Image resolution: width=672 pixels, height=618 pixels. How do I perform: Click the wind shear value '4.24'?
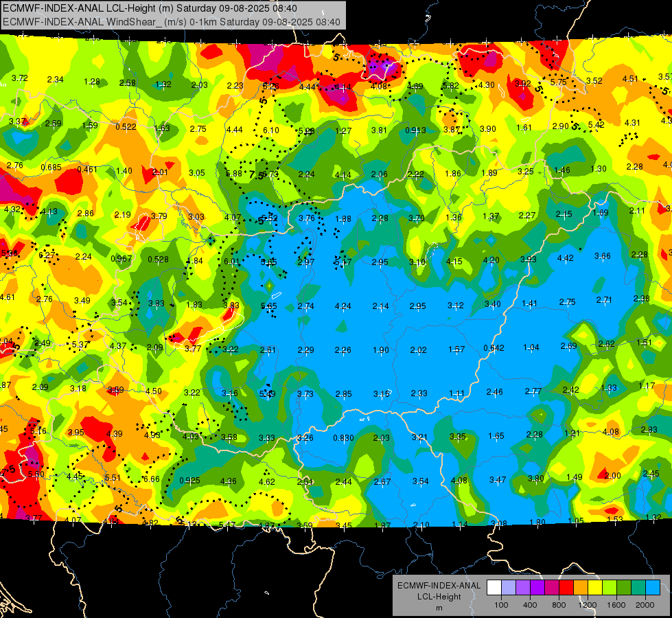pyautogui.click(x=343, y=306)
